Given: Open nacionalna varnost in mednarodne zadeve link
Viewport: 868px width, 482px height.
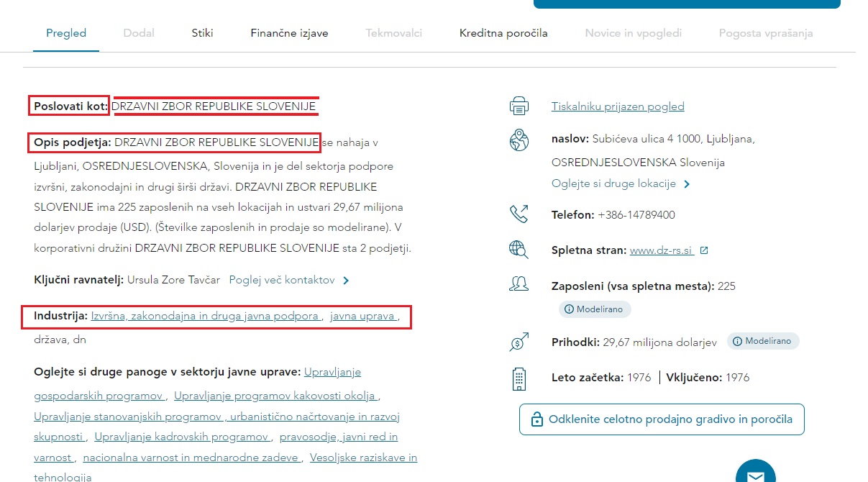Looking at the screenshot, I should click(x=191, y=458).
